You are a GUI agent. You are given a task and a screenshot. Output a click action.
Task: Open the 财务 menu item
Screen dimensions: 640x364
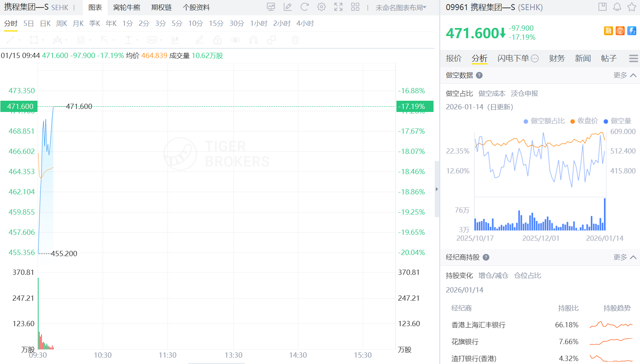point(556,58)
